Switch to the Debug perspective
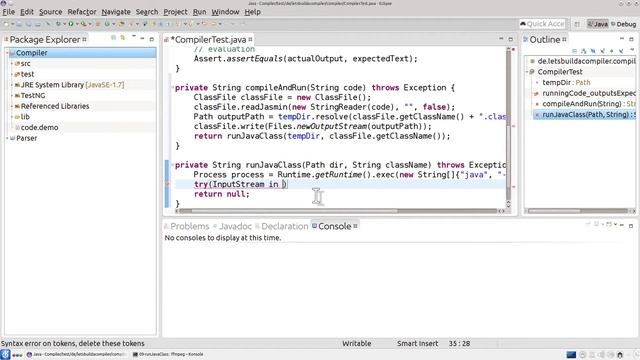Image resolution: width=640 pixels, height=360 pixels. click(x=623, y=24)
